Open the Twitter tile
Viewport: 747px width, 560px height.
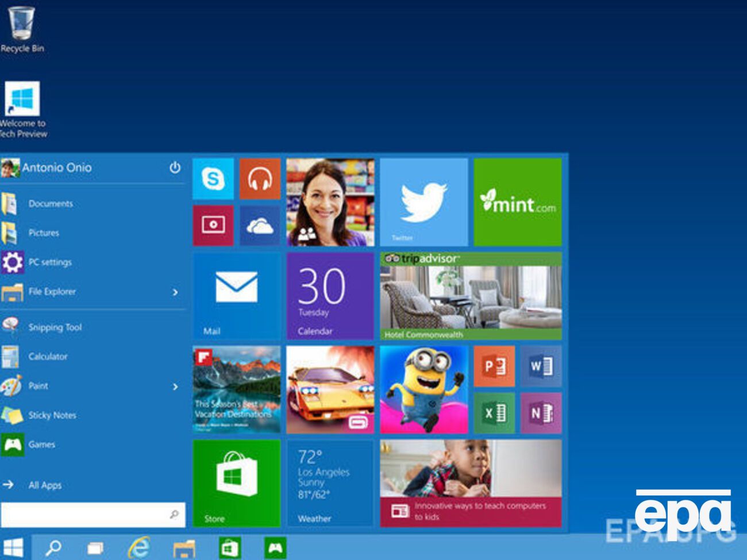[x=424, y=202]
